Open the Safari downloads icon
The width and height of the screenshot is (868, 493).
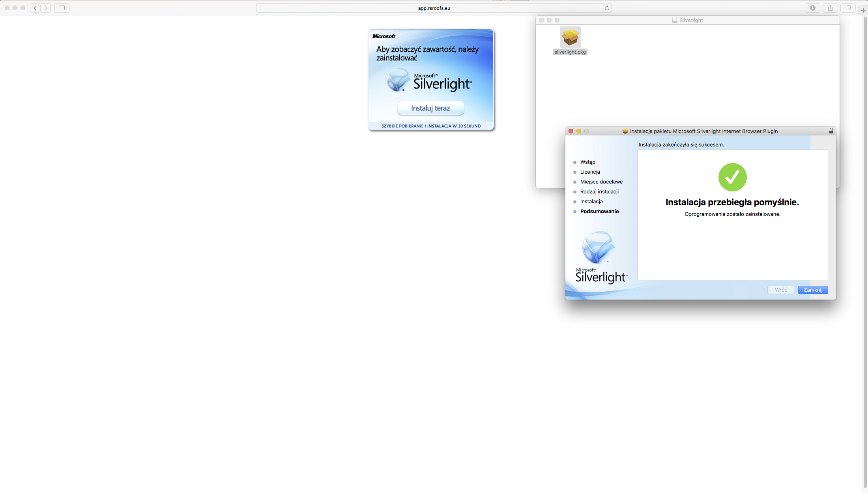pos(812,8)
